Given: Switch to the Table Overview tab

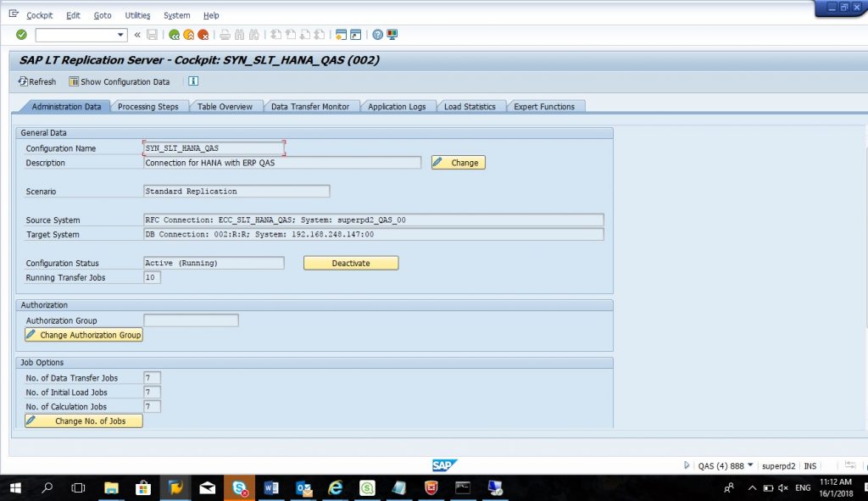Looking at the screenshot, I should click(x=225, y=107).
